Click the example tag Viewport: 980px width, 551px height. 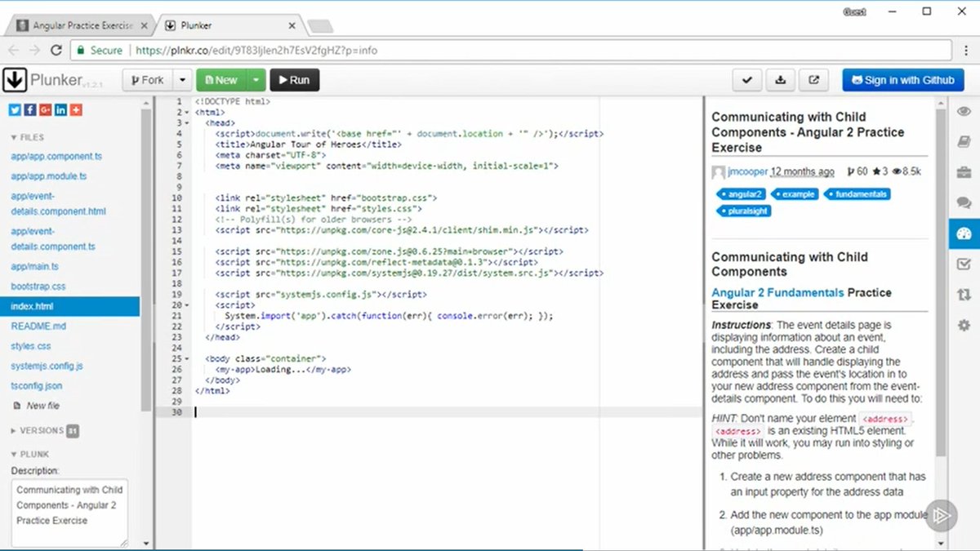point(795,194)
